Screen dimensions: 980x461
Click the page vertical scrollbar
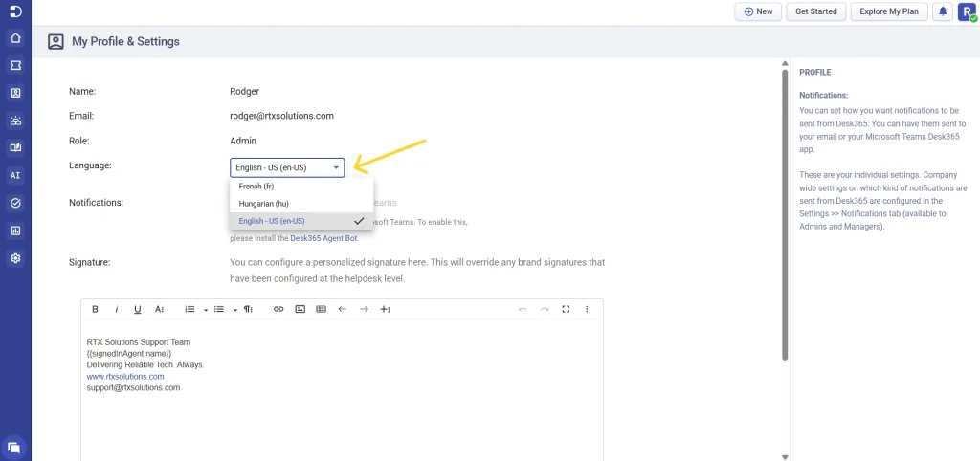pyautogui.click(x=785, y=214)
